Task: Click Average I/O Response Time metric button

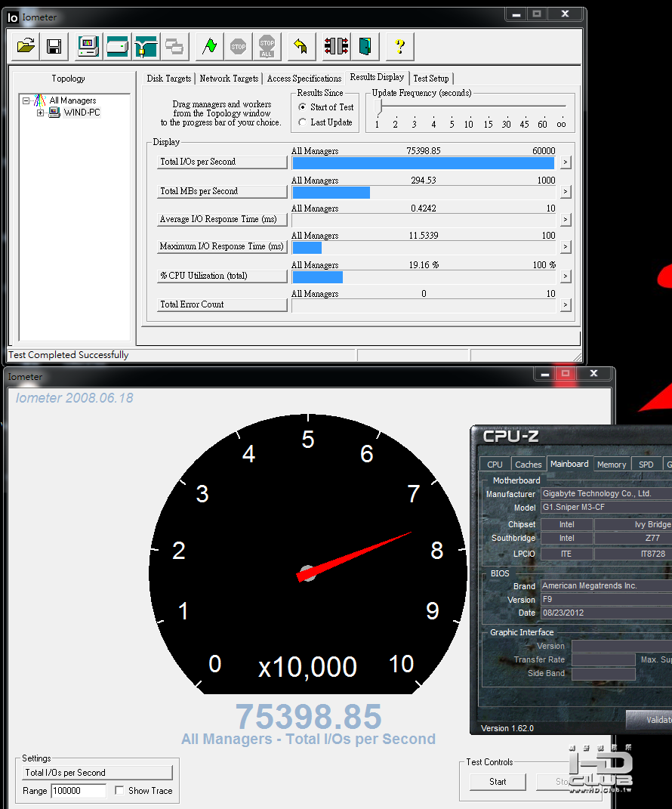Action: click(x=222, y=219)
